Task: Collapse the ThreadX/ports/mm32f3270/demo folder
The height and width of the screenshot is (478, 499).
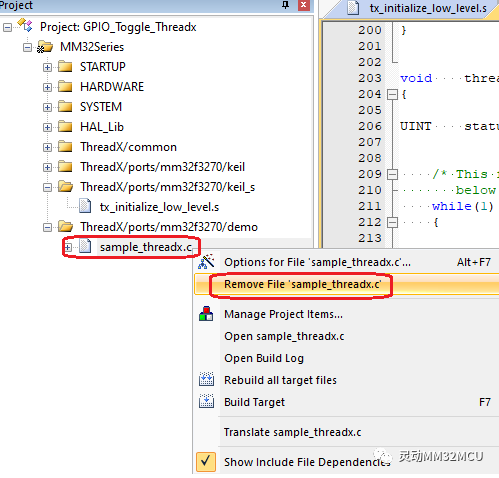Action: pyautogui.click(x=47, y=227)
